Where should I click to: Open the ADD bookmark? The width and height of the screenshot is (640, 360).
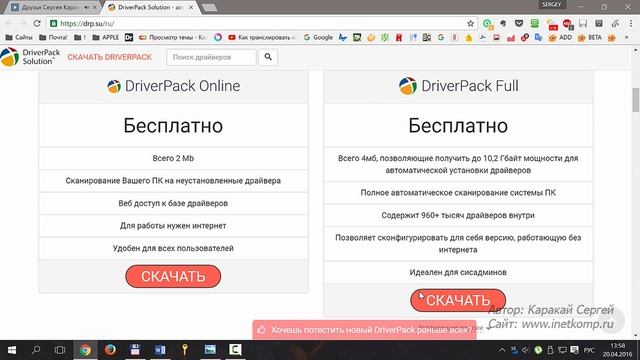click(x=560, y=38)
